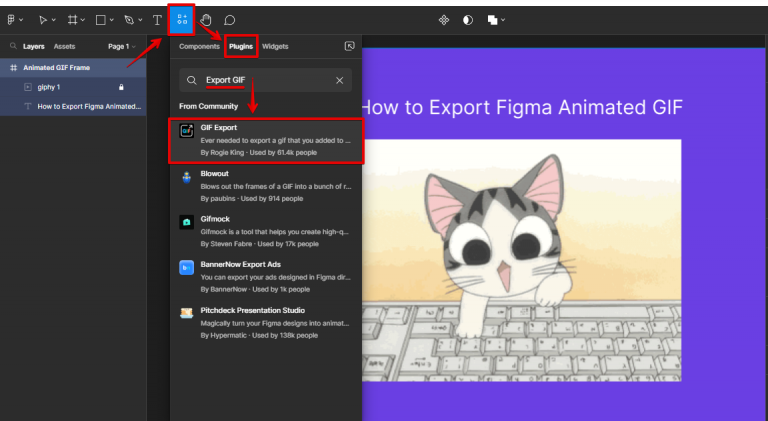Switch to the Components tab
768x421 pixels.
(x=199, y=46)
